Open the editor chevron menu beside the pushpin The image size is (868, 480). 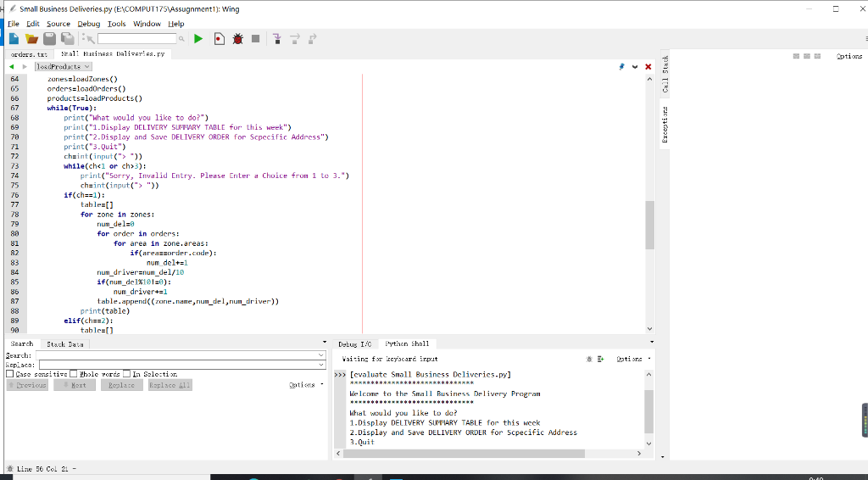[635, 66]
